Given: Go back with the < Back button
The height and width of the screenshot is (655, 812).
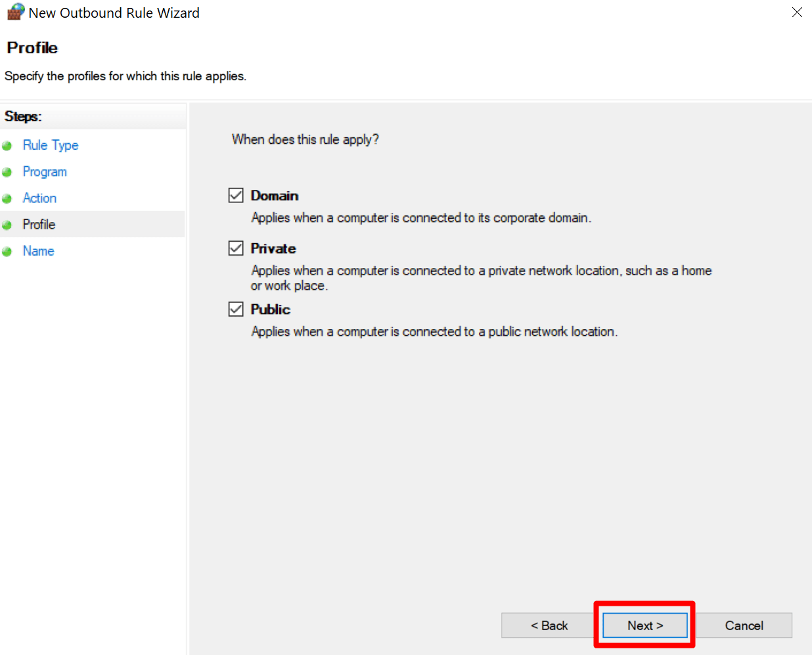Looking at the screenshot, I should point(549,625).
